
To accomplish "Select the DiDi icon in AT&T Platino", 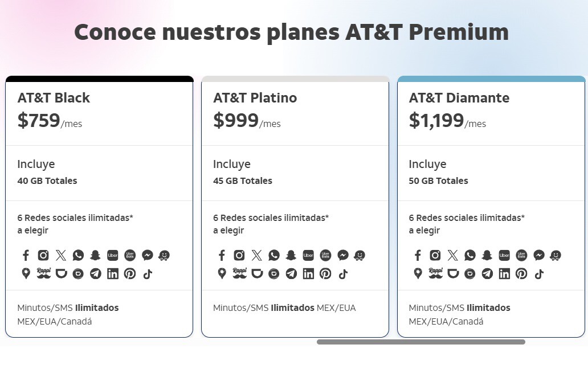I will pos(256,273).
